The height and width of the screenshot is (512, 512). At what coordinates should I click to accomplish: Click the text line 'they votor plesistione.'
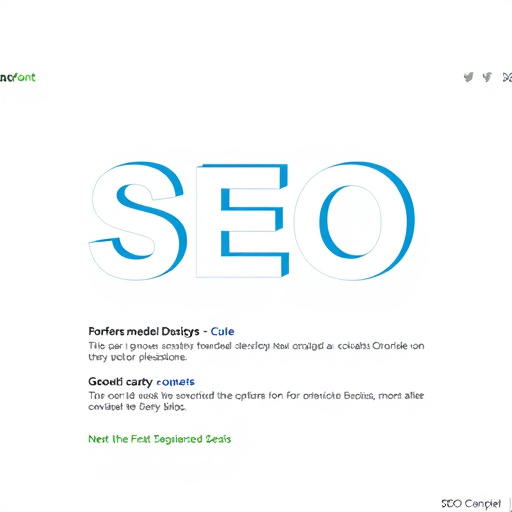tap(138, 357)
